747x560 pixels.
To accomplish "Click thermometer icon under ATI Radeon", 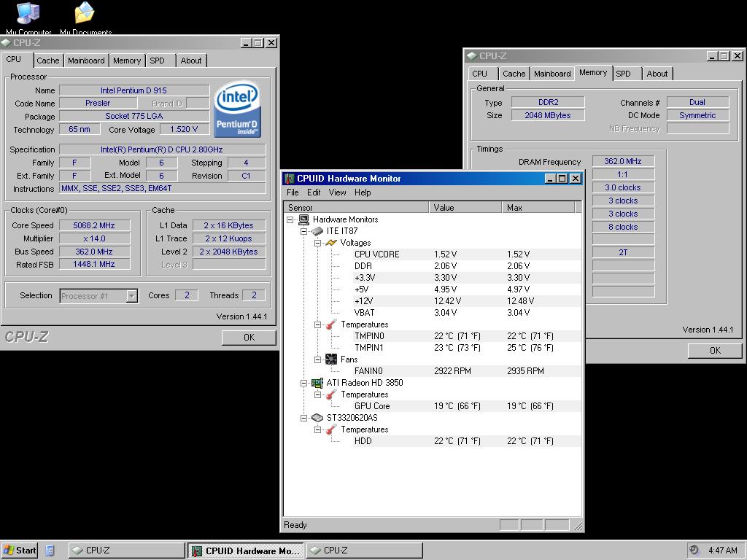I will [x=331, y=394].
